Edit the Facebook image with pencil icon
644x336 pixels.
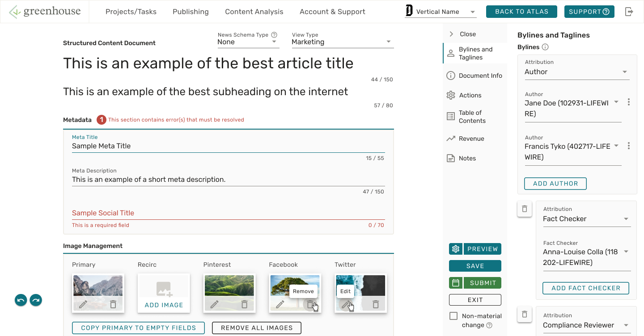tap(280, 304)
